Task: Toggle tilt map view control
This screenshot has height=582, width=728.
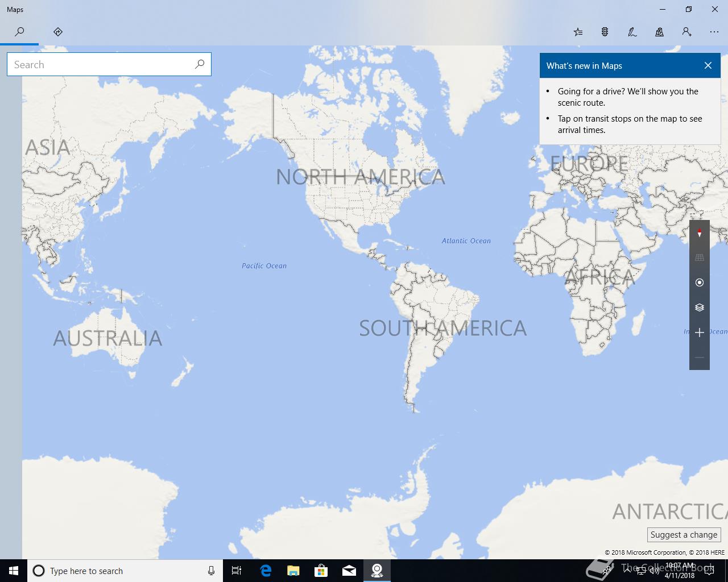Action: point(700,257)
